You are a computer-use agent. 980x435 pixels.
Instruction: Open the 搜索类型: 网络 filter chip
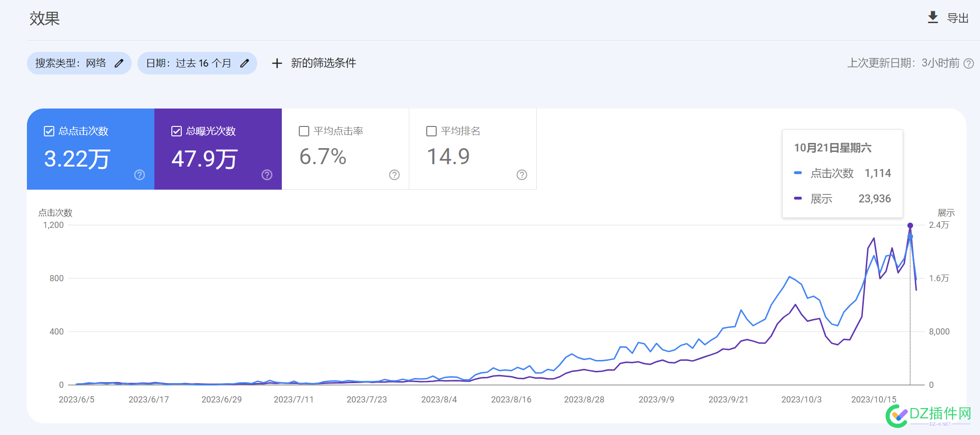tap(79, 63)
